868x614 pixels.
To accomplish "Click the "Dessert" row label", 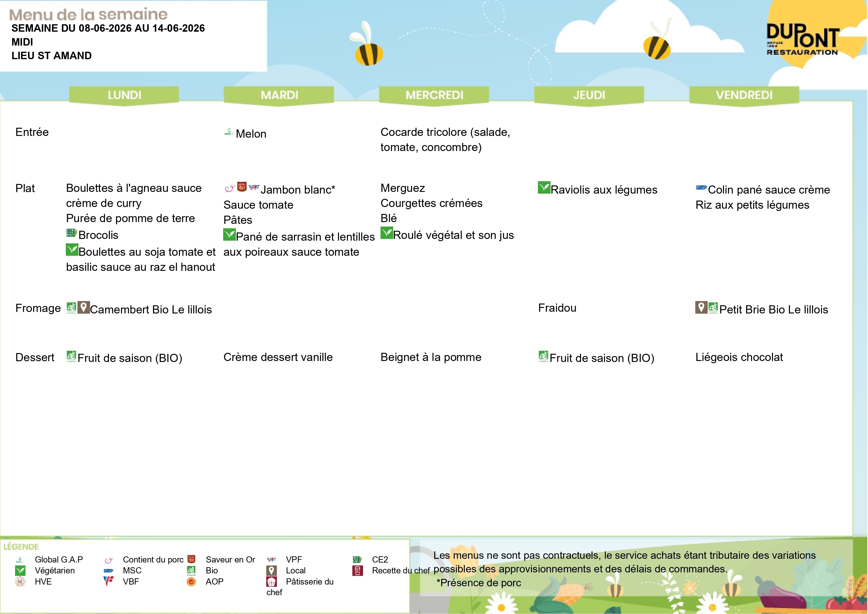I will coord(35,357).
